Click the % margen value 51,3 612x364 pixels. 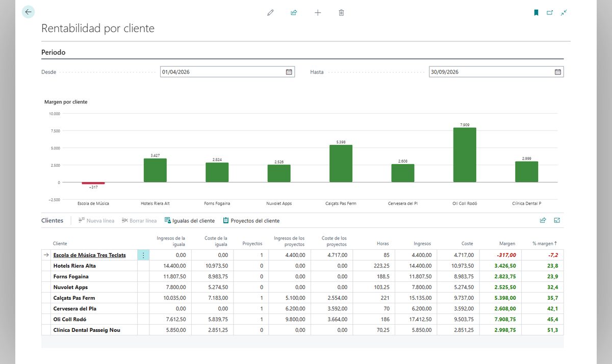coord(552,330)
